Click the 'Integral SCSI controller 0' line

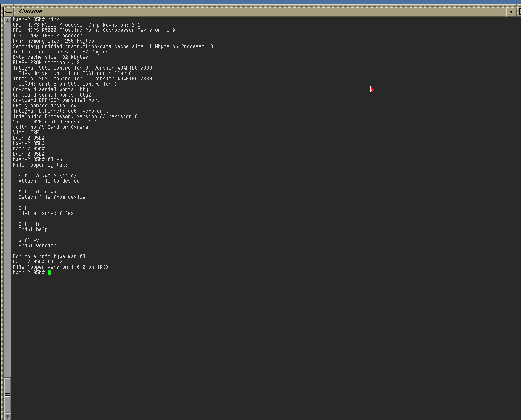tap(82, 68)
